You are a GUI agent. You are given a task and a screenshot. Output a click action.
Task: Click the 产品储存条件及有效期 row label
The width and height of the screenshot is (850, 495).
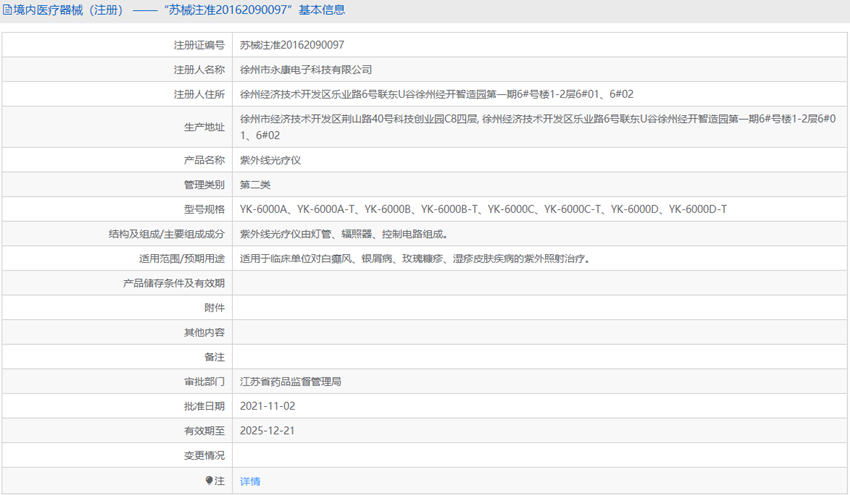click(x=173, y=283)
